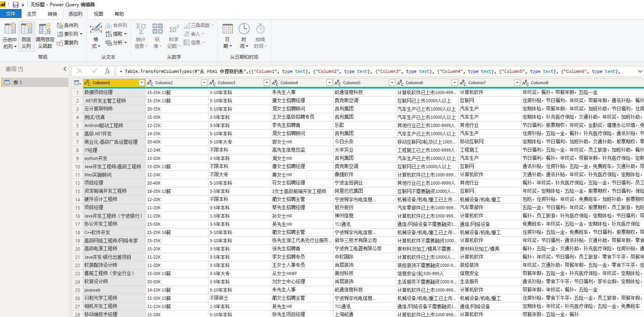Select the 添加列 add column tab
644x317 pixels.
tap(76, 14)
